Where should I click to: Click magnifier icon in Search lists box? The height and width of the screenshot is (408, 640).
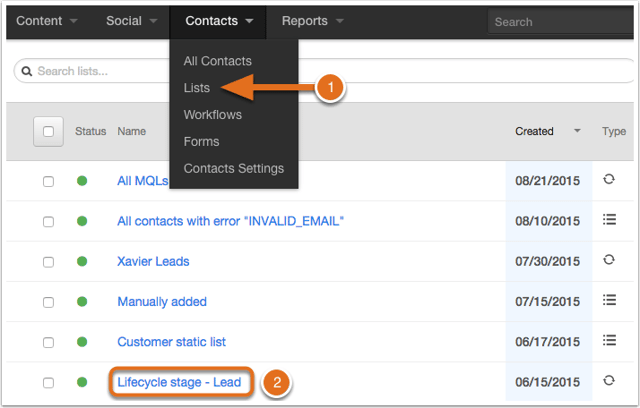(27, 71)
